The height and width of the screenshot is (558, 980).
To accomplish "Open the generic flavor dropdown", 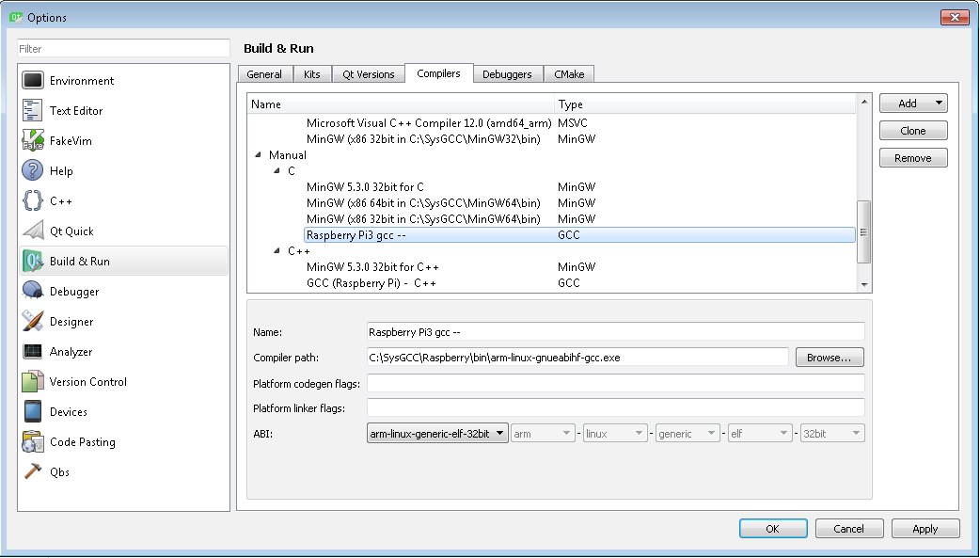I will pos(688,433).
